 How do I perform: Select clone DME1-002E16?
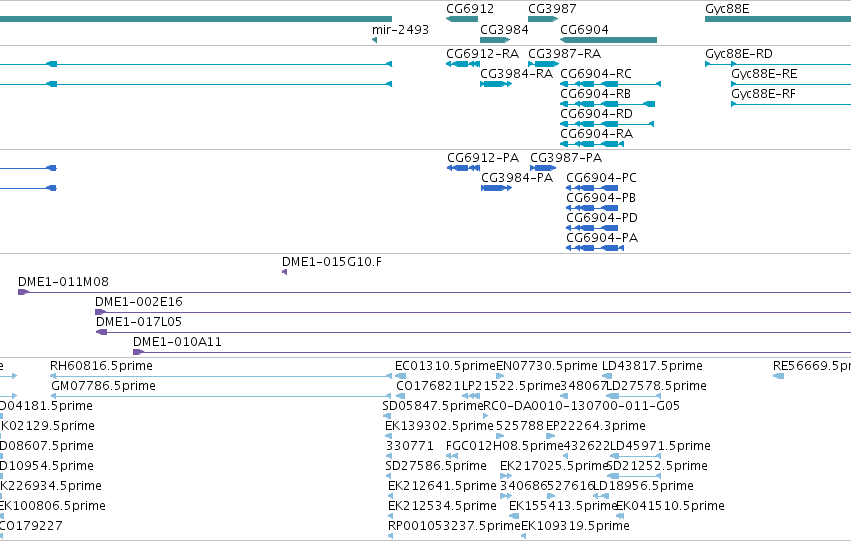coord(139,302)
